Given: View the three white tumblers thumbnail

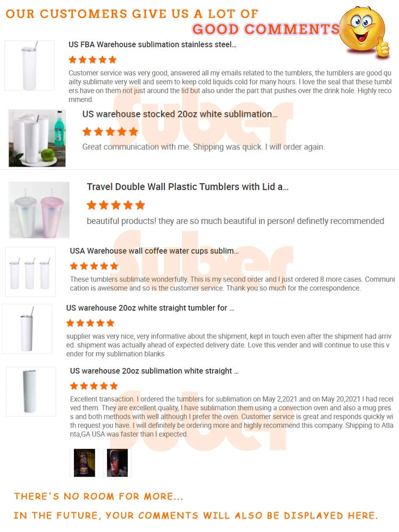Looking at the screenshot, I should coord(30,272).
